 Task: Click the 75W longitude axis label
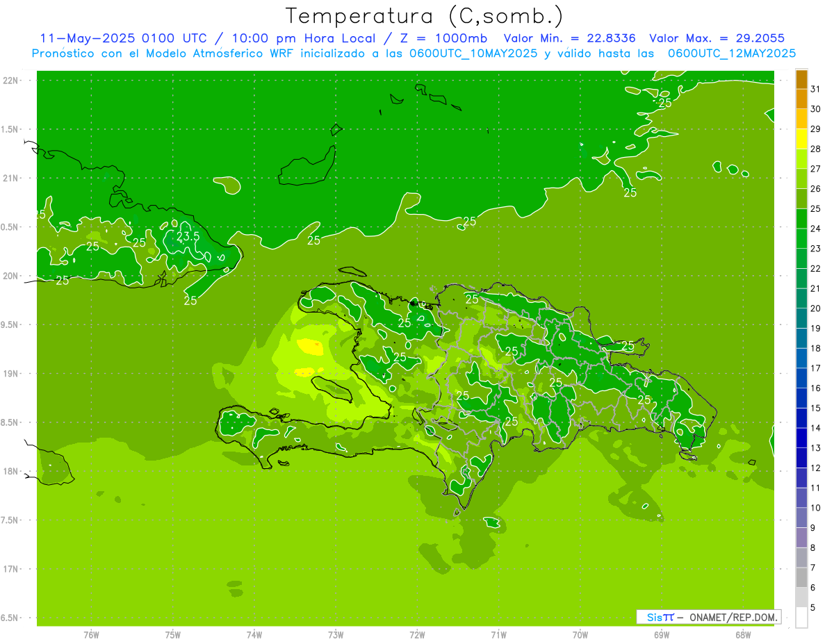[173, 635]
